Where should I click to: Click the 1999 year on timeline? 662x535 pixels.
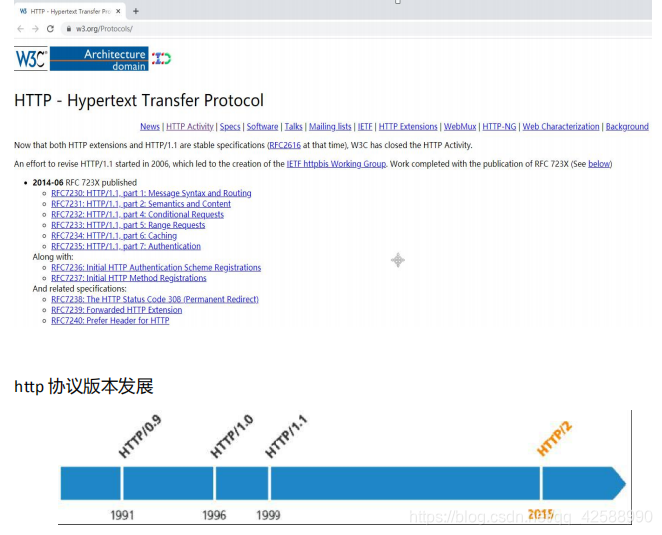pyautogui.click(x=268, y=516)
